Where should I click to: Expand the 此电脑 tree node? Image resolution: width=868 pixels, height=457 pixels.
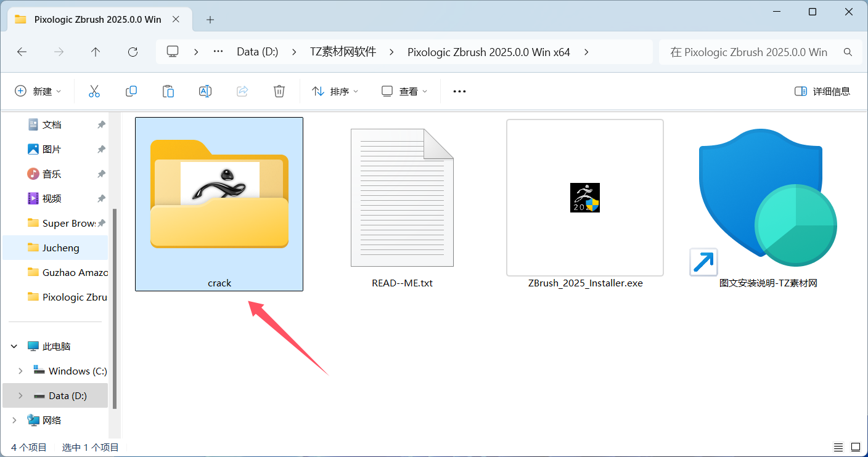(14, 347)
